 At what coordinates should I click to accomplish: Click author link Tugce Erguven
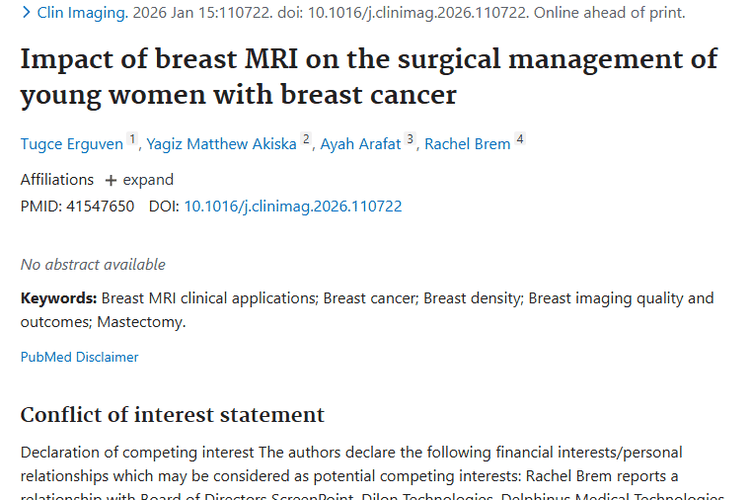coord(71,144)
